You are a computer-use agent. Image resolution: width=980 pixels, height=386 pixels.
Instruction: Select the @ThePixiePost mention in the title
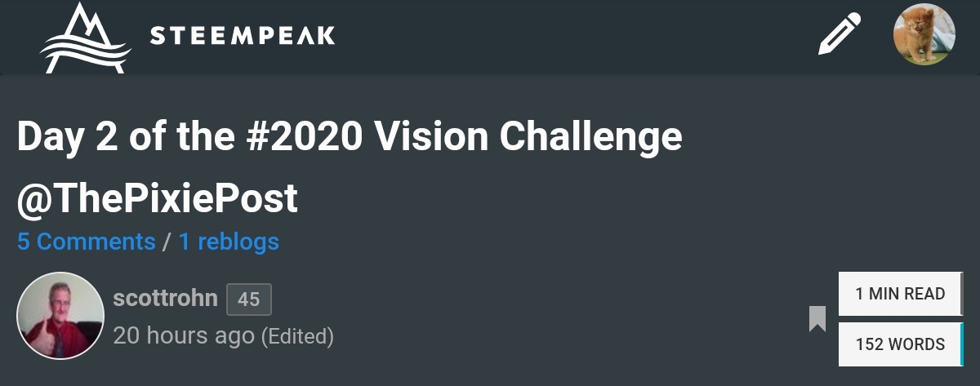pos(158,199)
